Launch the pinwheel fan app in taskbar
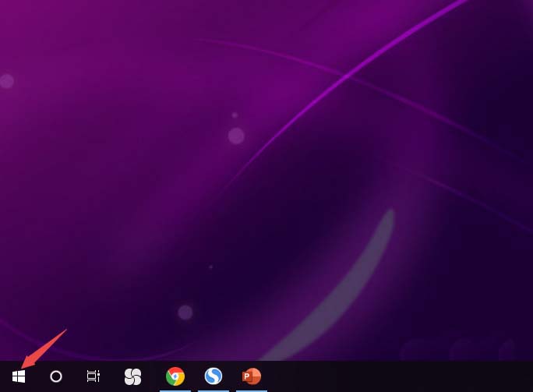 click(132, 376)
